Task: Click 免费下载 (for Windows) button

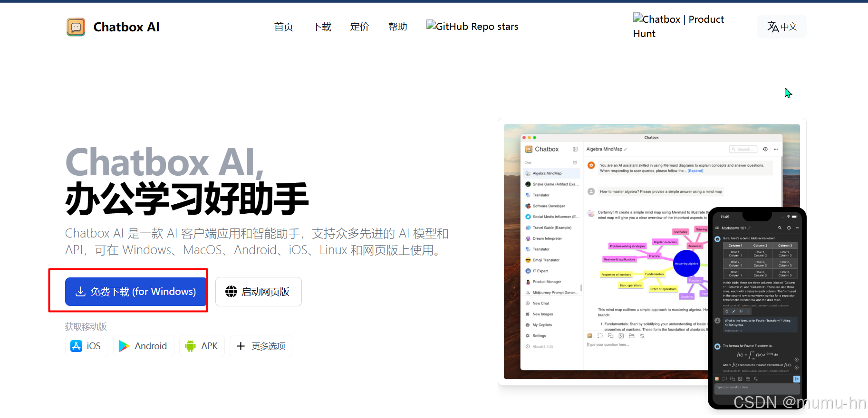Action: (135, 292)
